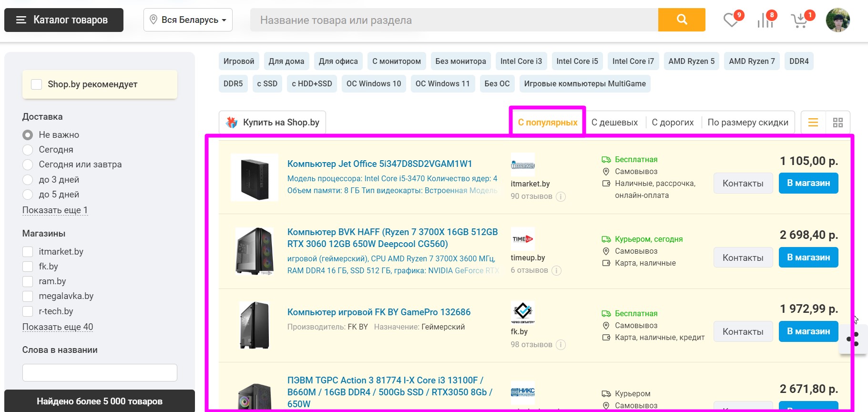The image size is (868, 412).
Task: Select the Не важно delivery option
Action: coord(28,135)
